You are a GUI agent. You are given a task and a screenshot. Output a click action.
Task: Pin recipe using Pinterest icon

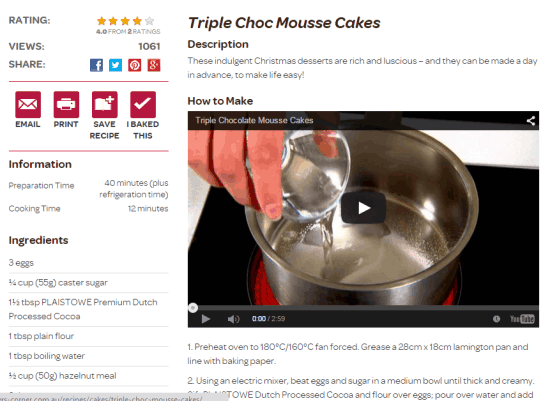point(135,65)
